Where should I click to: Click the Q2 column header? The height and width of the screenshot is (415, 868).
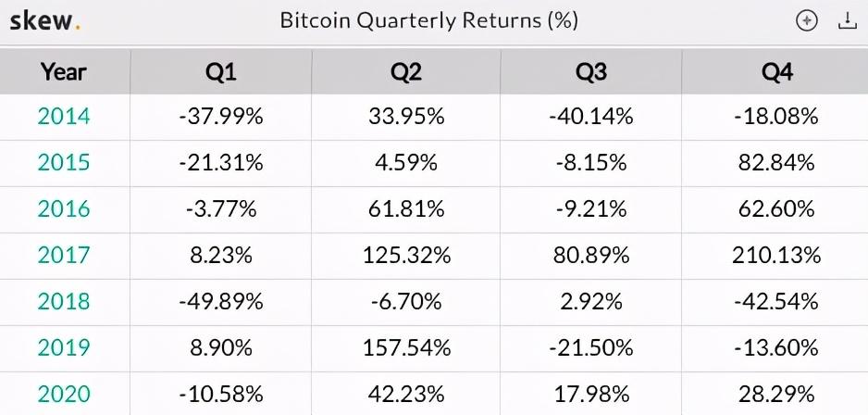(404, 71)
